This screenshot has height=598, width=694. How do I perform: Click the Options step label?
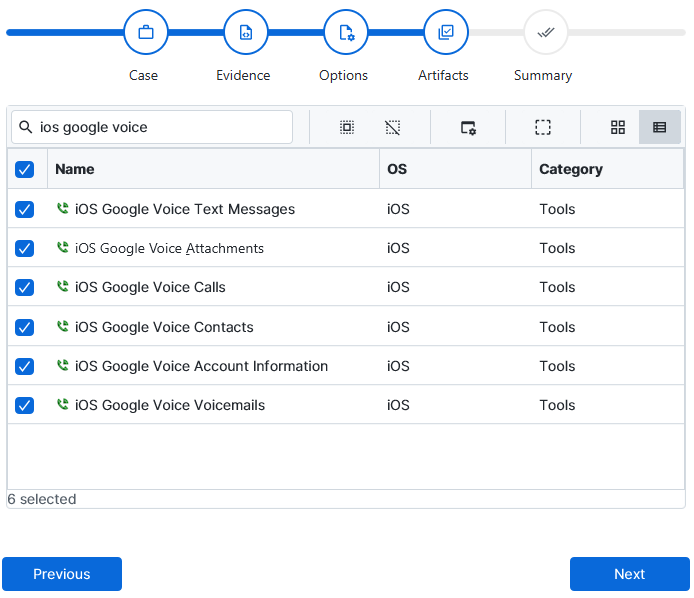[343, 76]
